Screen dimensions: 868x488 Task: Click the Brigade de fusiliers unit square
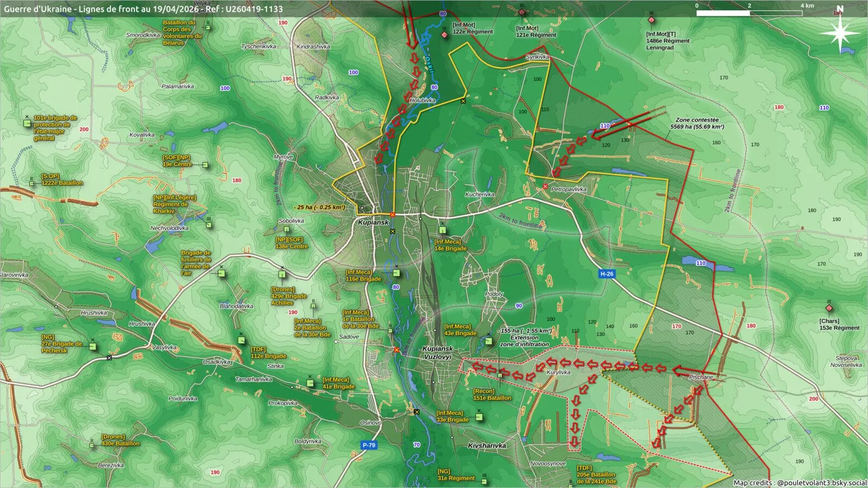tap(221, 273)
